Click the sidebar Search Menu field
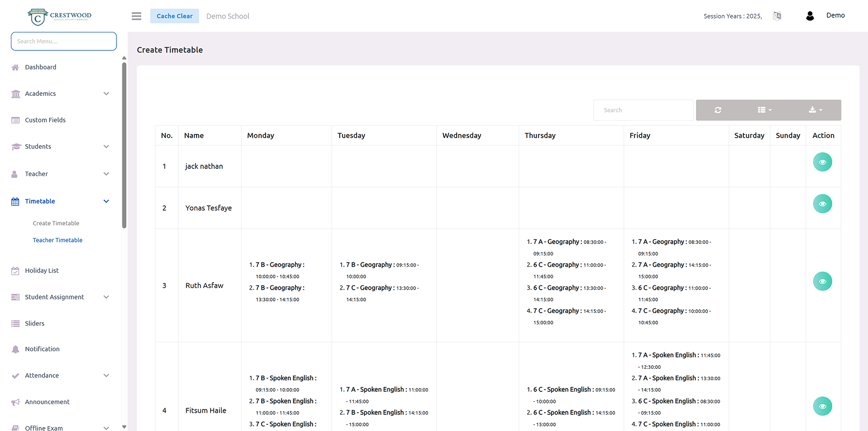Viewport: 868px width, 431px height. coord(64,41)
